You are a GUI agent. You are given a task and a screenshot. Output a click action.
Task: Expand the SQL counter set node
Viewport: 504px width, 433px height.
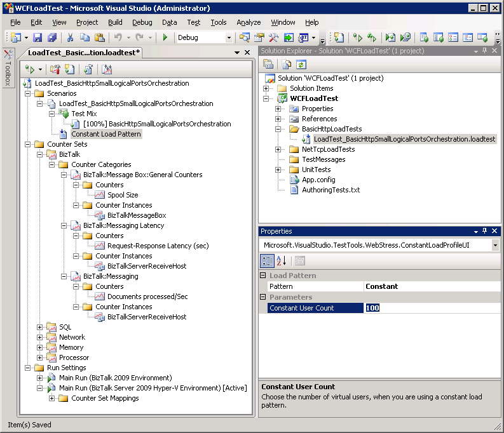(x=40, y=327)
